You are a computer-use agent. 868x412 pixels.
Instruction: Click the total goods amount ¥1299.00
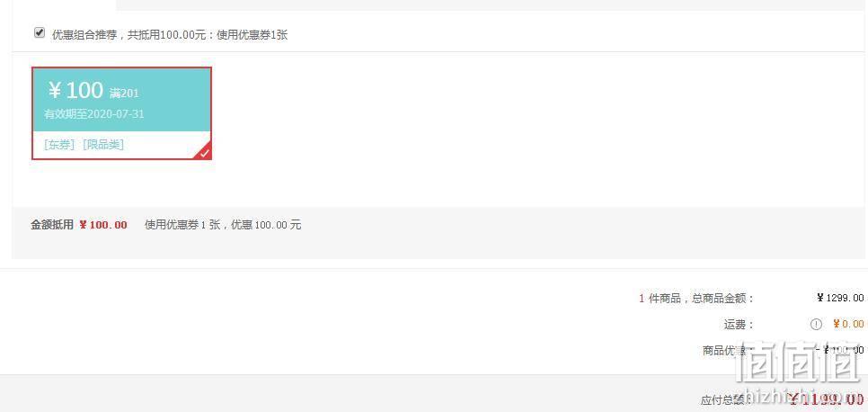pyautogui.click(x=840, y=298)
